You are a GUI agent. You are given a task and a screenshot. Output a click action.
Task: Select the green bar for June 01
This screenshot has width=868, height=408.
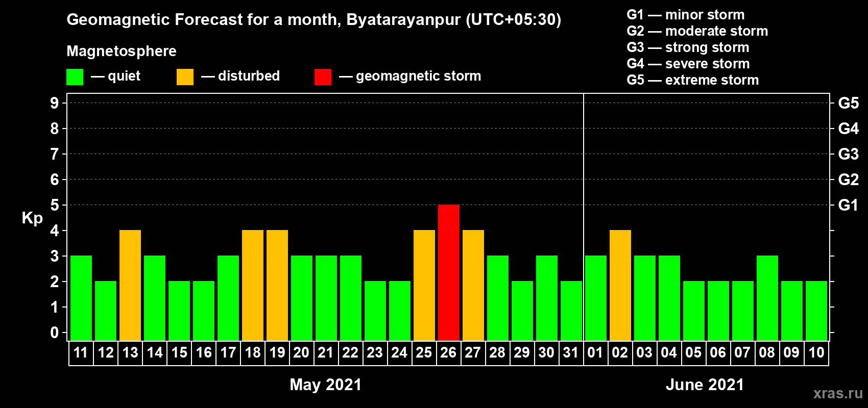(596, 298)
